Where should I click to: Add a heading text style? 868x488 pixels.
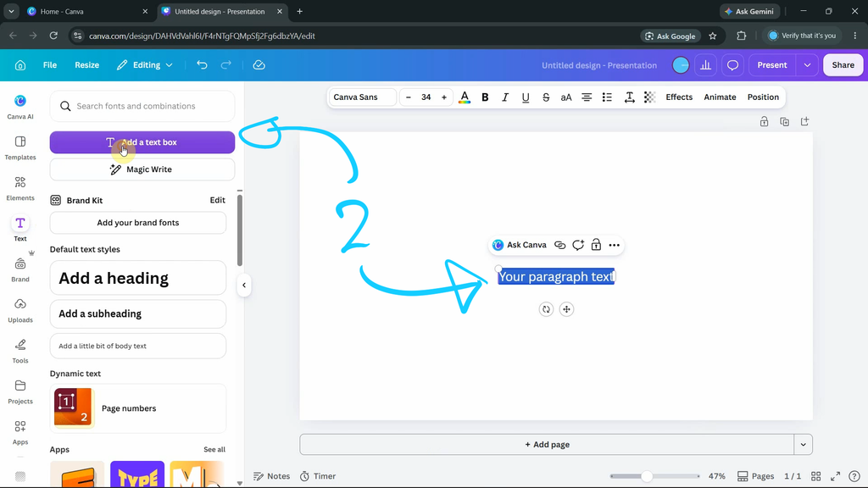click(138, 278)
